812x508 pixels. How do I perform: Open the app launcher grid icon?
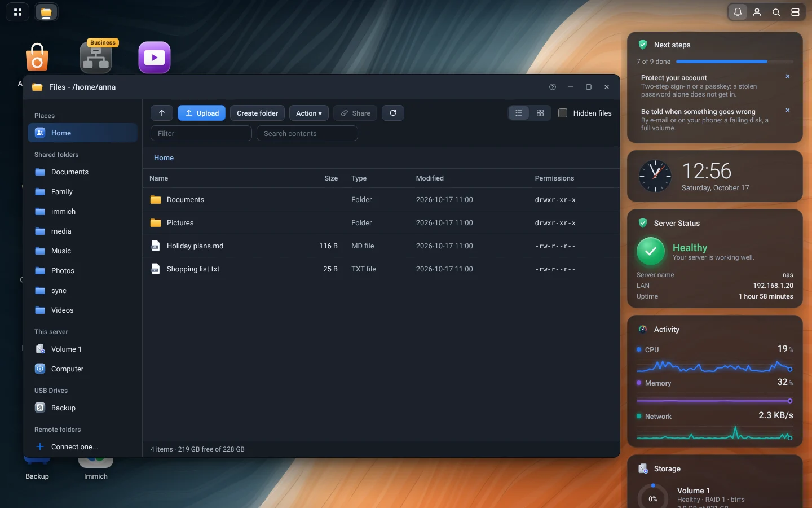point(17,12)
